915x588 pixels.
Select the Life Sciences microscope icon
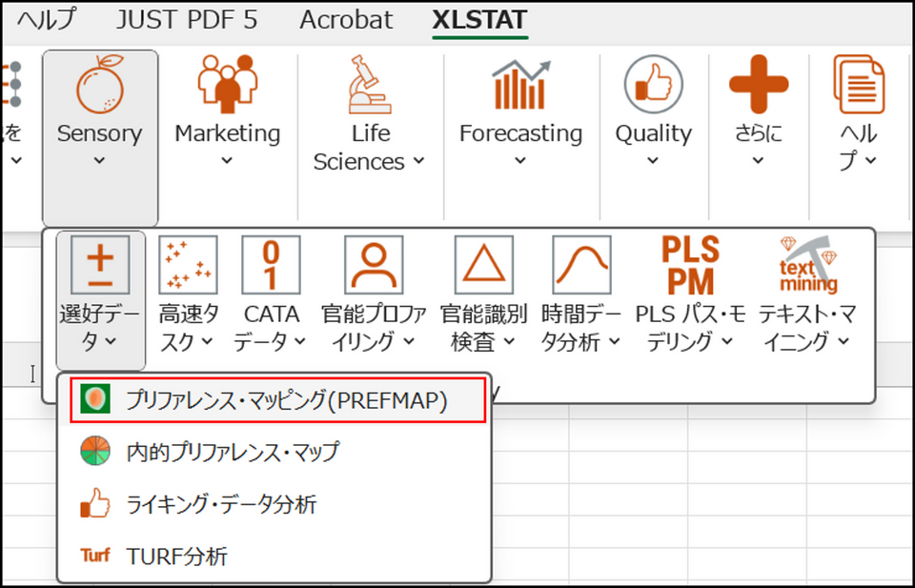[371, 84]
